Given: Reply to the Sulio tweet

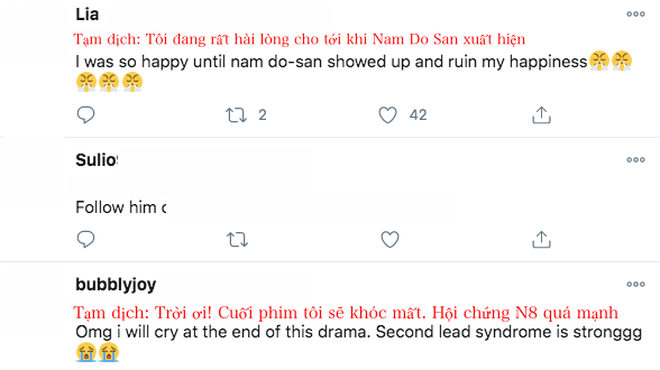Looking at the screenshot, I should coord(86,239).
